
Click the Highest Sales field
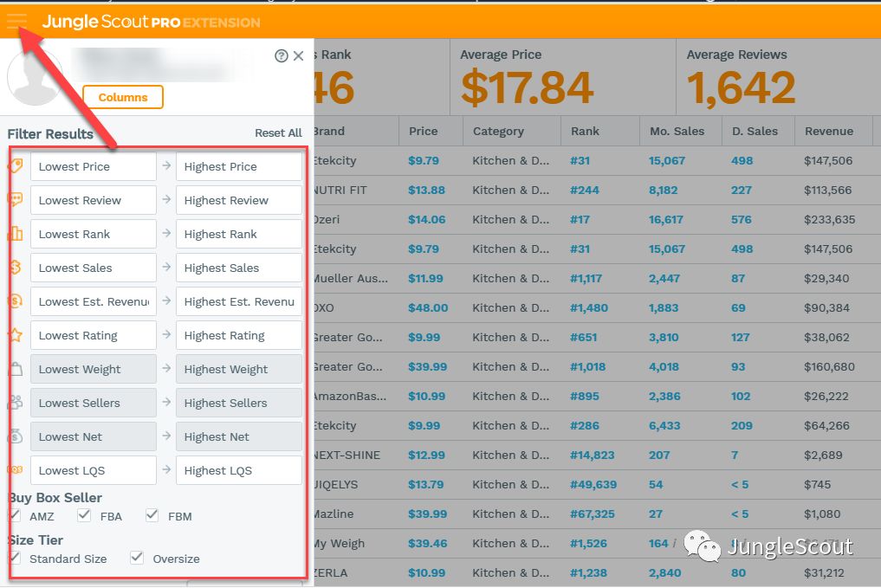coord(239,268)
